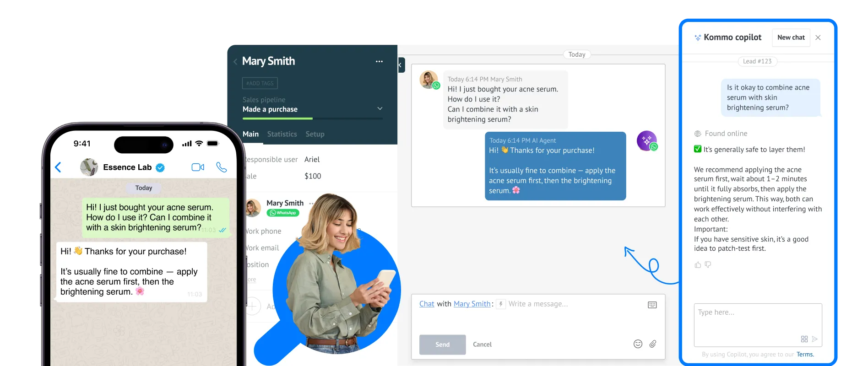Click Cancel in the message composer
868x366 pixels.
(482, 344)
